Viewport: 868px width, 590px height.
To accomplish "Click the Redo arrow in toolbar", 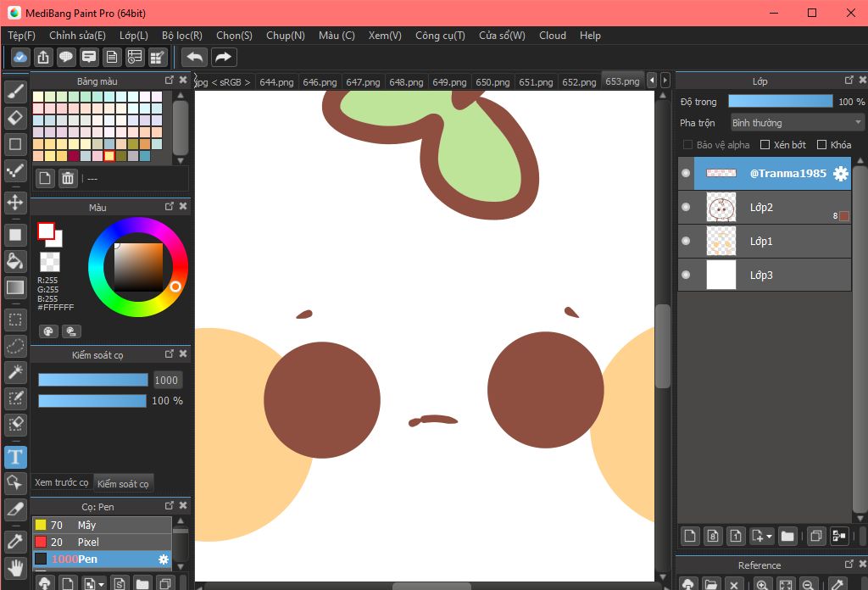I will point(223,57).
